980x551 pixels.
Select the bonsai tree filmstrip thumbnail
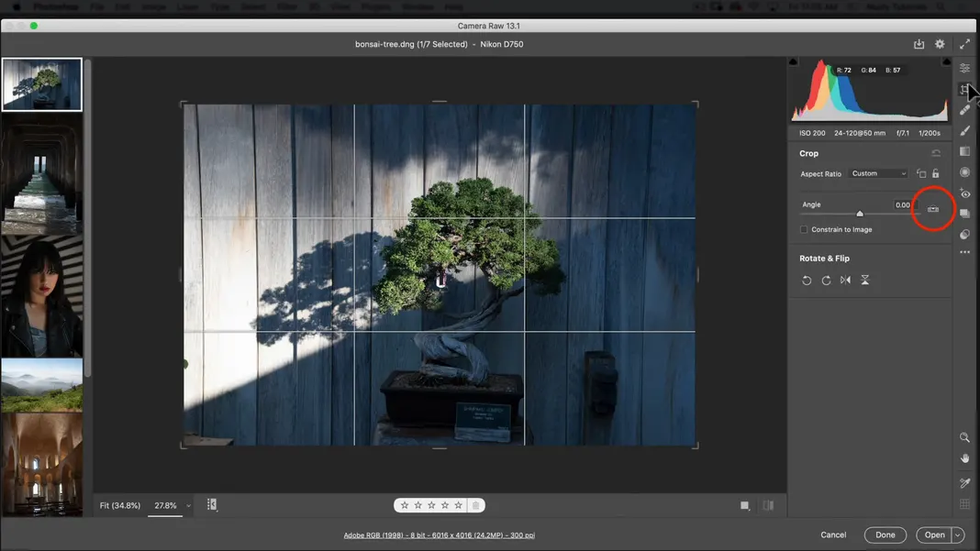[x=42, y=84]
